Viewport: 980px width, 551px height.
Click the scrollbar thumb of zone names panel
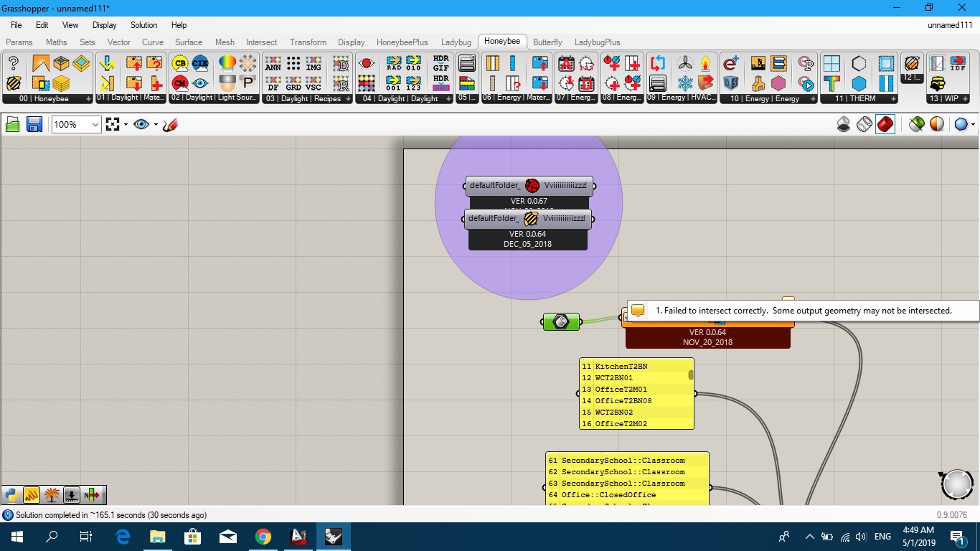[x=691, y=375]
